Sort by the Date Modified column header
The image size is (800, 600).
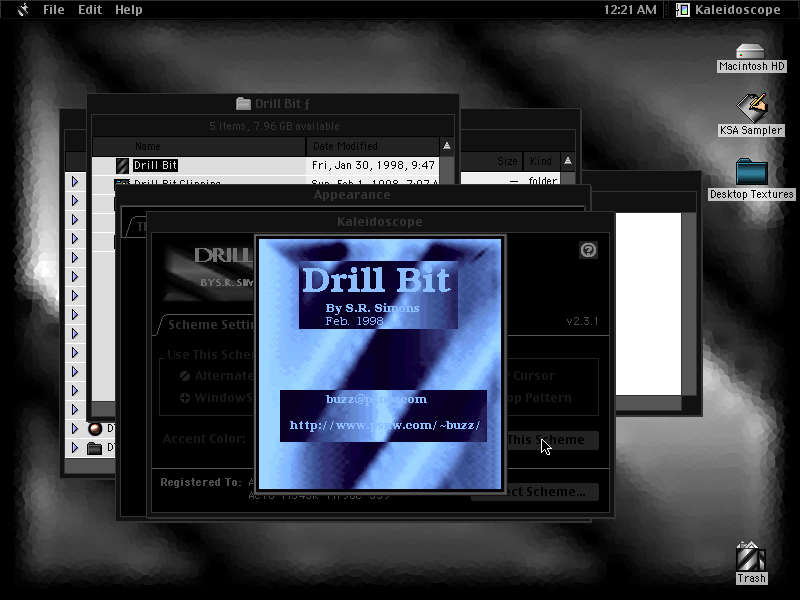(372, 146)
